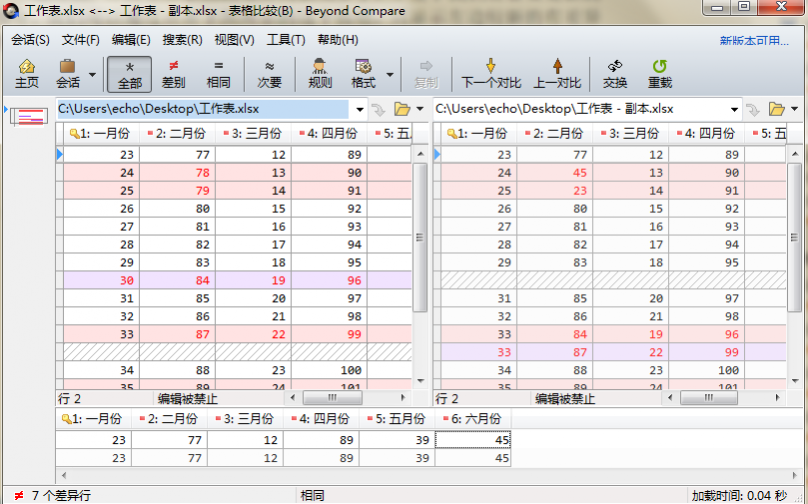Screen dimensions: 808x504
Task: Click the Beyond Compare title bar app icon
Action: click(11, 10)
